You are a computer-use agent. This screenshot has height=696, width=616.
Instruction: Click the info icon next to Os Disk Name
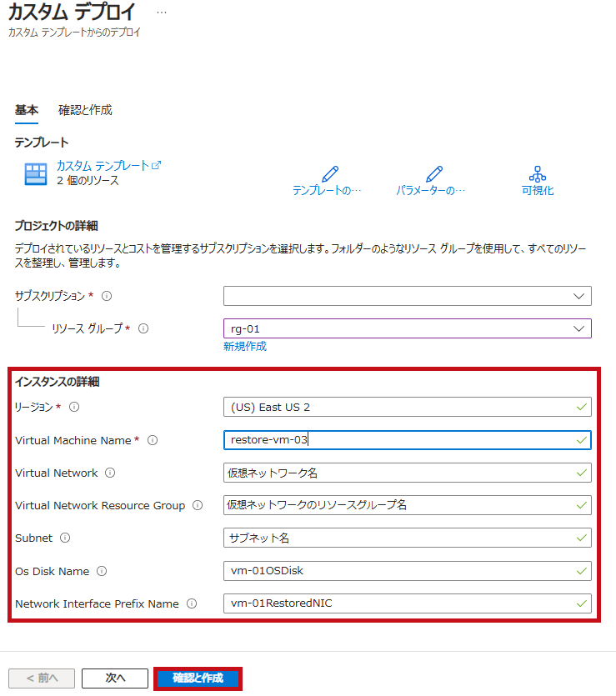click(x=102, y=571)
